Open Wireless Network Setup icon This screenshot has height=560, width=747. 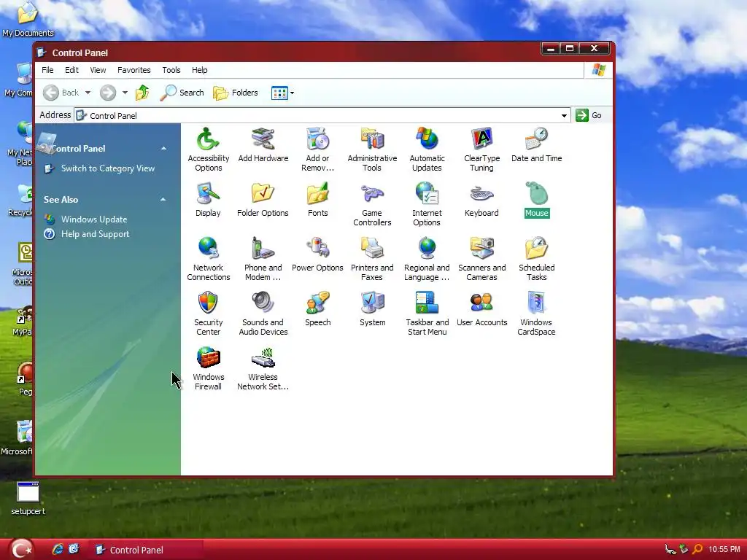(x=263, y=368)
